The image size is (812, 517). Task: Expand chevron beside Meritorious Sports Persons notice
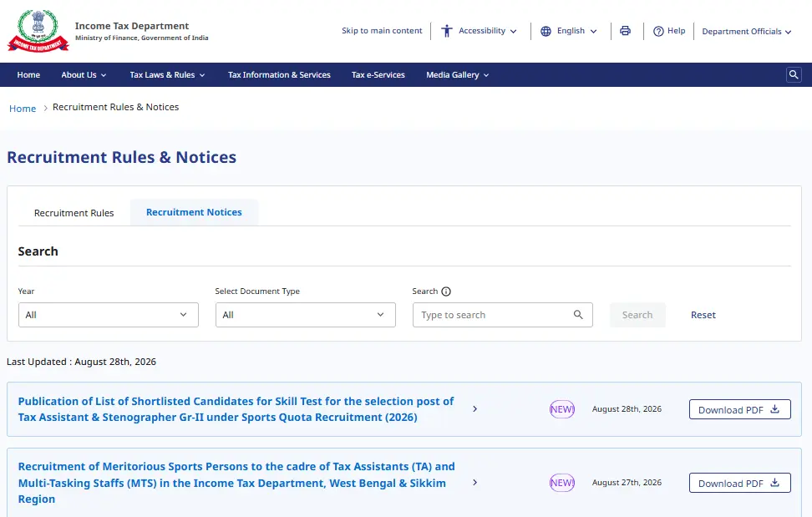point(475,482)
